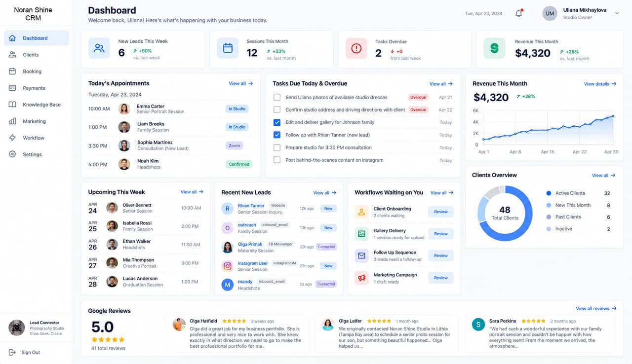The image size is (632, 364).
Task: Click the Revenue dollar sign icon
Action: click(x=494, y=48)
